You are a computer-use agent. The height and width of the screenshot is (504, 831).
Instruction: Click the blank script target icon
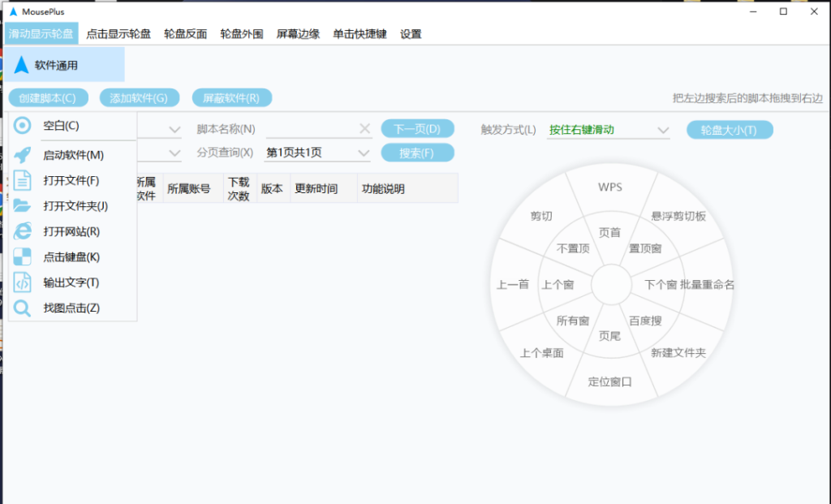[x=23, y=126]
